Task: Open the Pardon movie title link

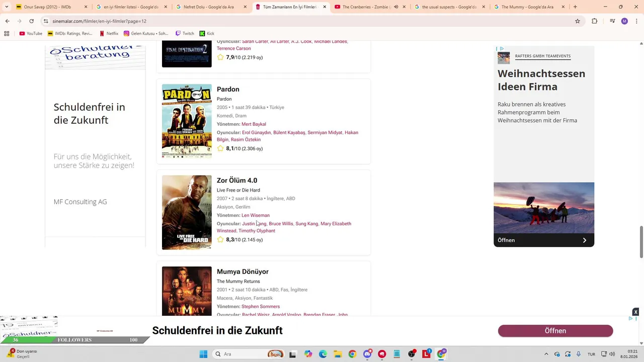Action: point(228,89)
